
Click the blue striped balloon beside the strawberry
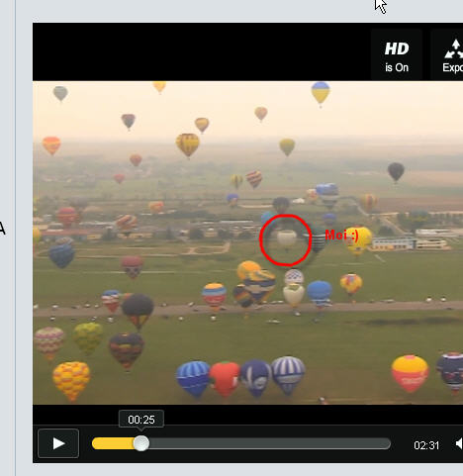193,379
